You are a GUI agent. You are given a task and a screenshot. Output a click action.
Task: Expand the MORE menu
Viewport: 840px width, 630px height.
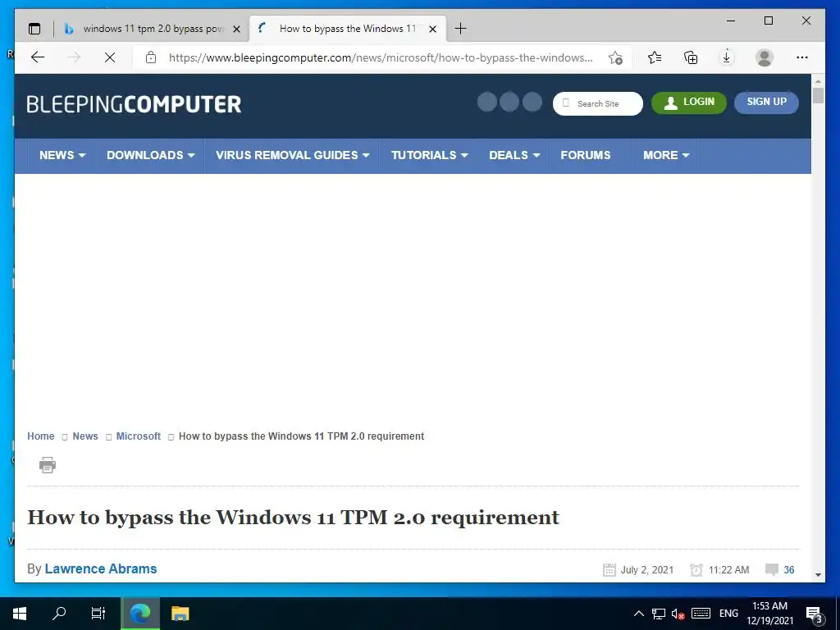point(666,155)
